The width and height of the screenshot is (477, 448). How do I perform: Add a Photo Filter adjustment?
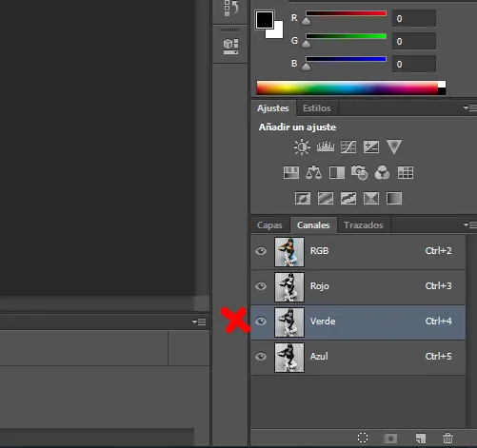point(359,172)
